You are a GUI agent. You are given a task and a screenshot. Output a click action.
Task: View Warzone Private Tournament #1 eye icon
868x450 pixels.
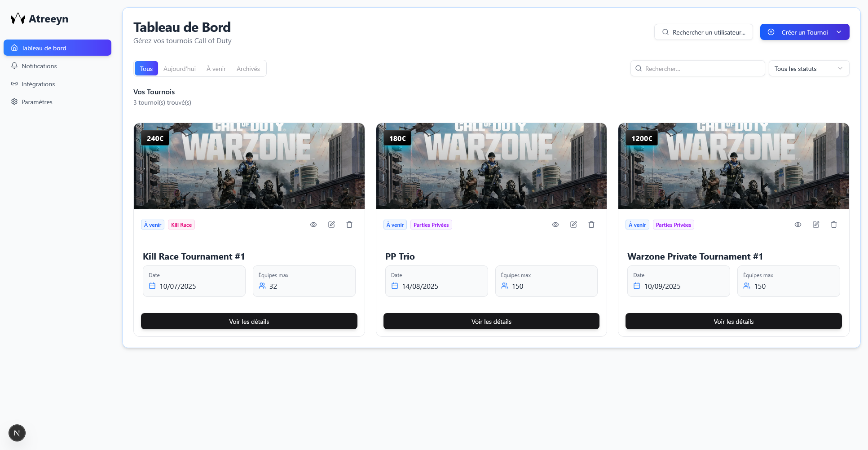[x=798, y=225]
